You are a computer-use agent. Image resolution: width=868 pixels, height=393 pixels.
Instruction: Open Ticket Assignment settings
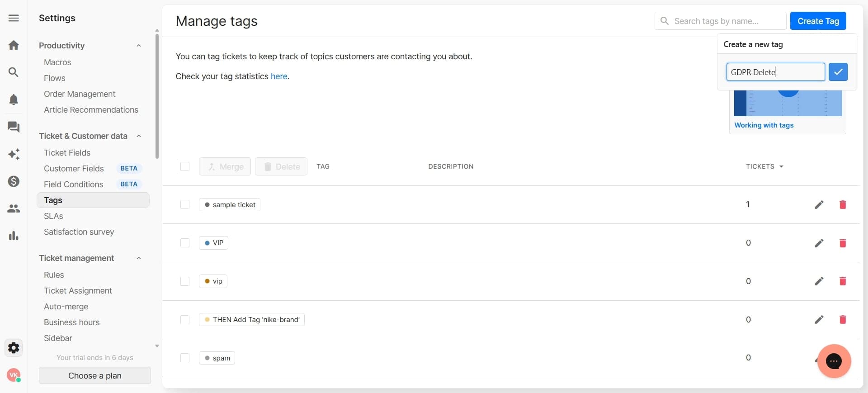[78, 291]
